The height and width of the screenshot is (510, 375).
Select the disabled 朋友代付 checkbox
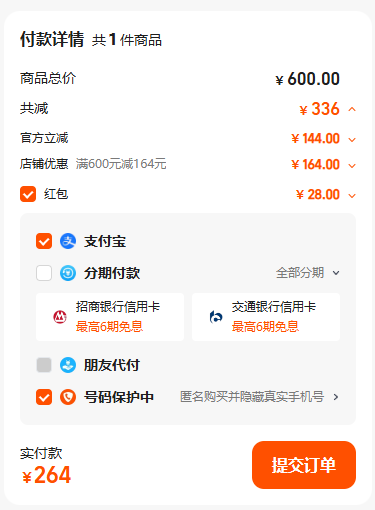(x=44, y=365)
